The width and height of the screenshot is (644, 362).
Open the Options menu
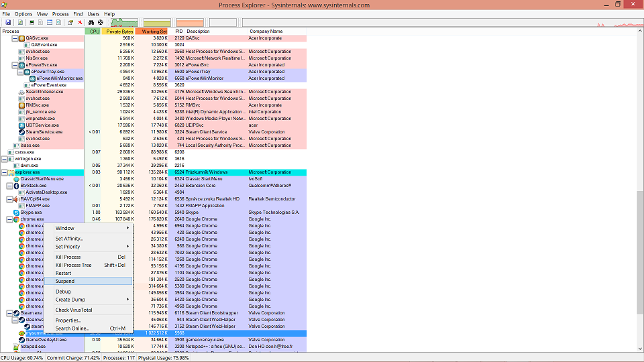[23, 14]
